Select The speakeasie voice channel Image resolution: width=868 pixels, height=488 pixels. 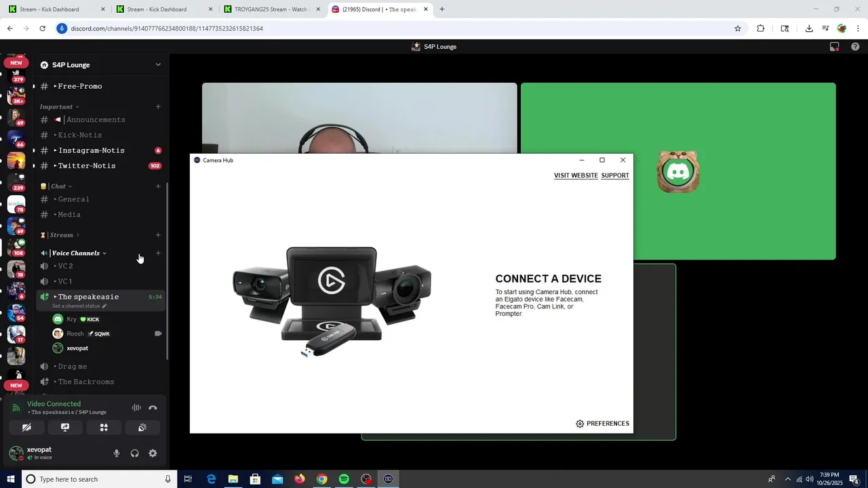point(88,297)
